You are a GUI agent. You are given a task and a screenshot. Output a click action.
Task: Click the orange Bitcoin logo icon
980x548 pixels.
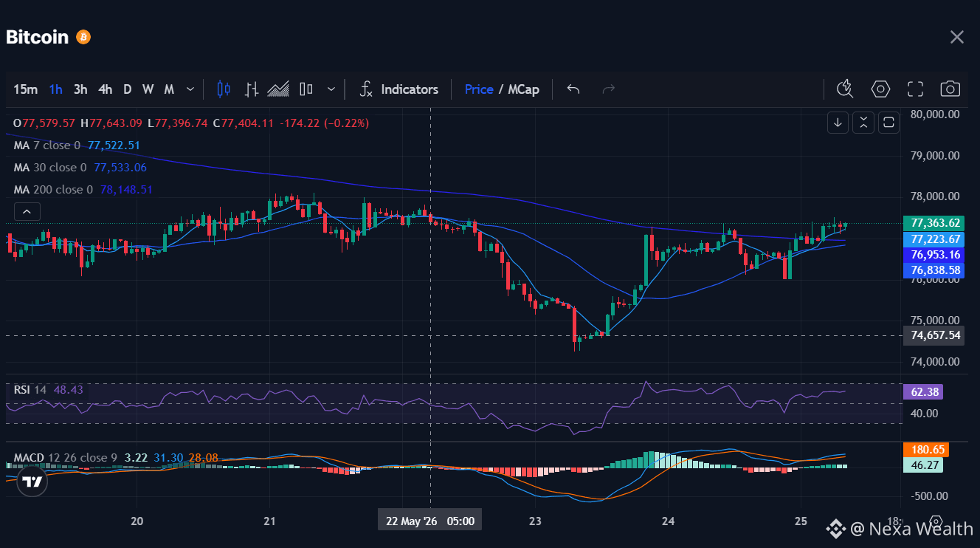pyautogui.click(x=83, y=37)
